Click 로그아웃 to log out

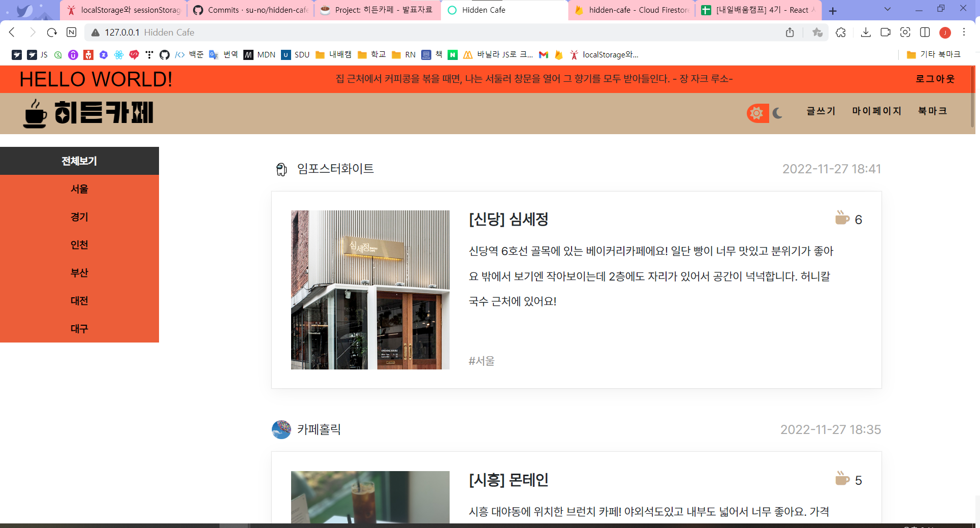click(935, 79)
